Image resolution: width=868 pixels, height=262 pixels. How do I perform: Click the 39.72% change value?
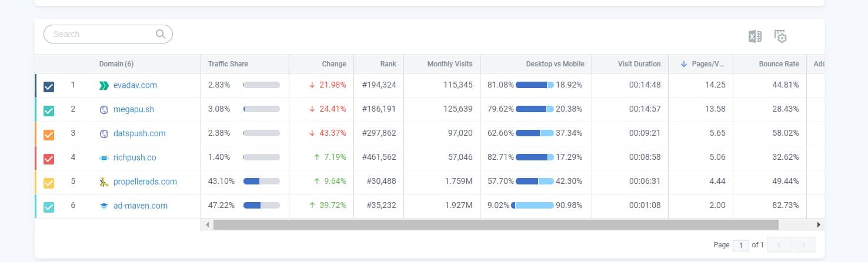click(x=333, y=206)
